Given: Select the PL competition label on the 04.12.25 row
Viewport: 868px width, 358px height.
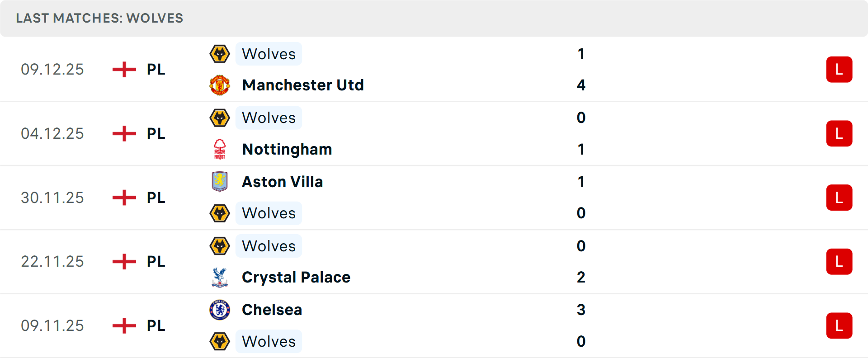Looking at the screenshot, I should 155,133.
